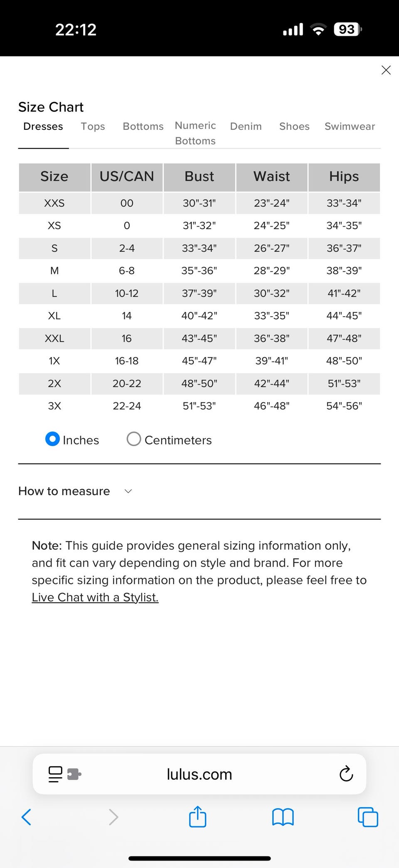Open Safari bookmarks
399x868 pixels.
point(283,816)
